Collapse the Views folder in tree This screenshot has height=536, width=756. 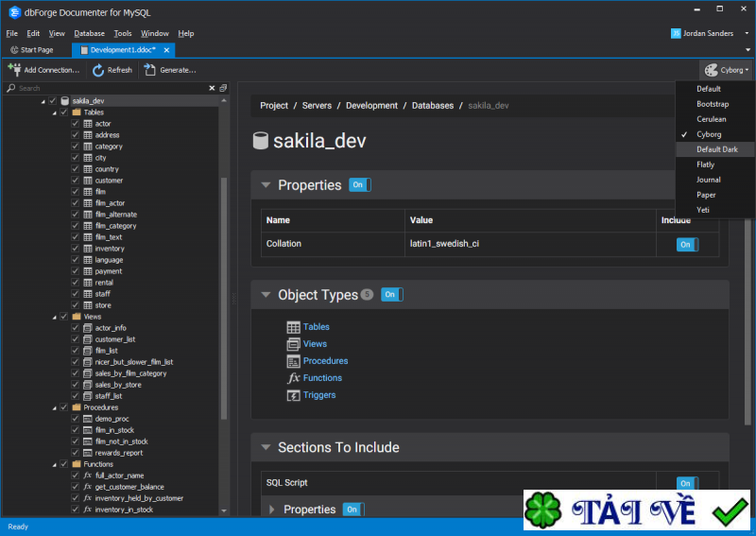tap(54, 317)
